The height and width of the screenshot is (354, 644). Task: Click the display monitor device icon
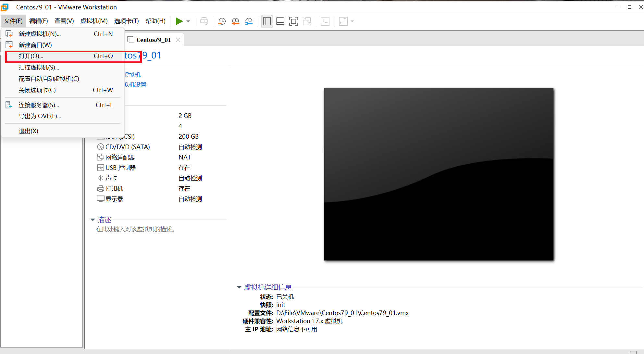point(100,199)
